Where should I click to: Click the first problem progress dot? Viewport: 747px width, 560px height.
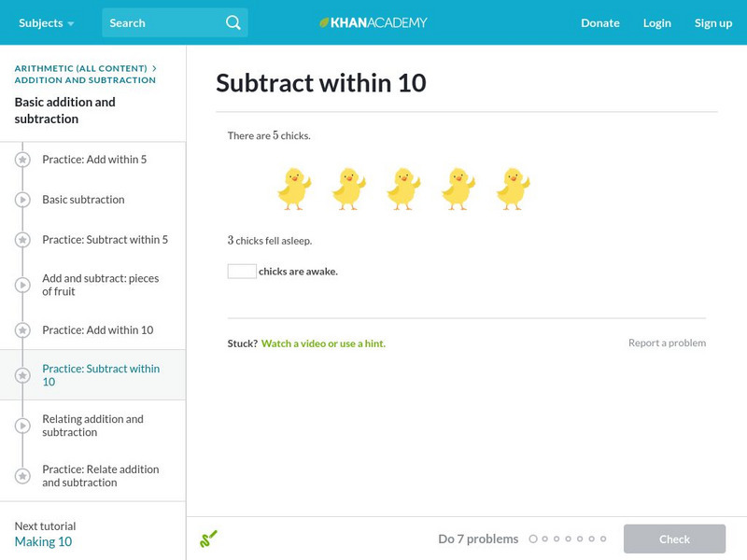point(533,539)
